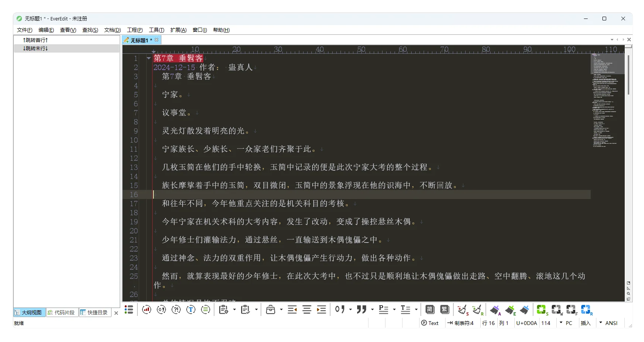Click the circular green lines icon
This screenshot has width=644, height=342.
pos(206,310)
